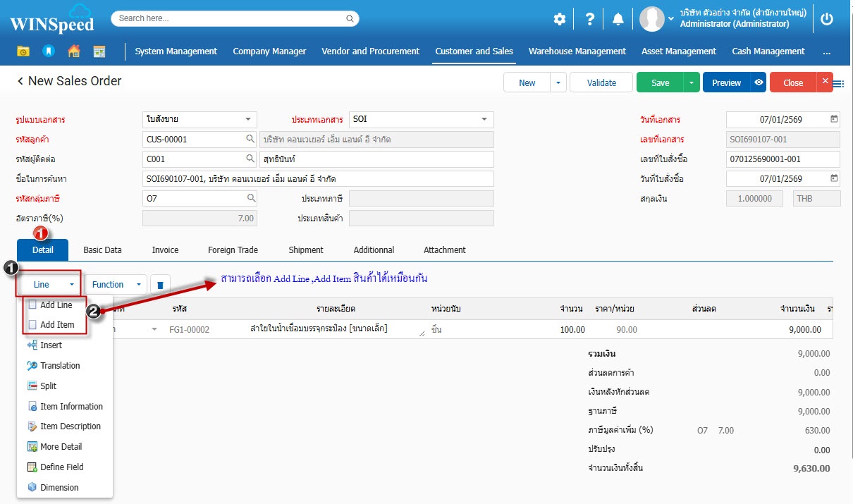Click the customer code search magnifier
853x504 pixels.
[250, 140]
